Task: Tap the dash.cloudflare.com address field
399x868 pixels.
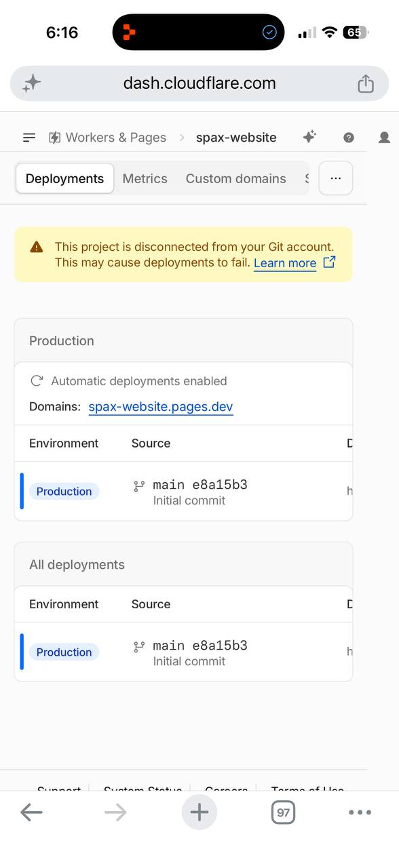Action: click(199, 83)
